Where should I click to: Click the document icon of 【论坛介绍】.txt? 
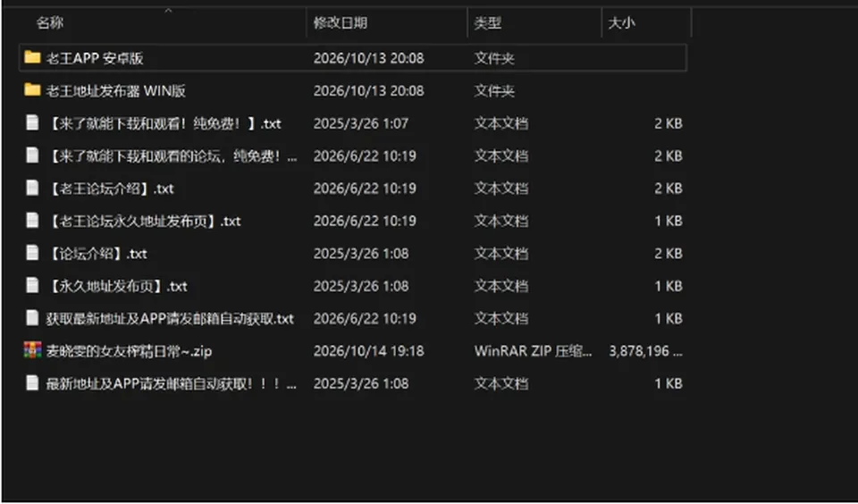[32, 253]
